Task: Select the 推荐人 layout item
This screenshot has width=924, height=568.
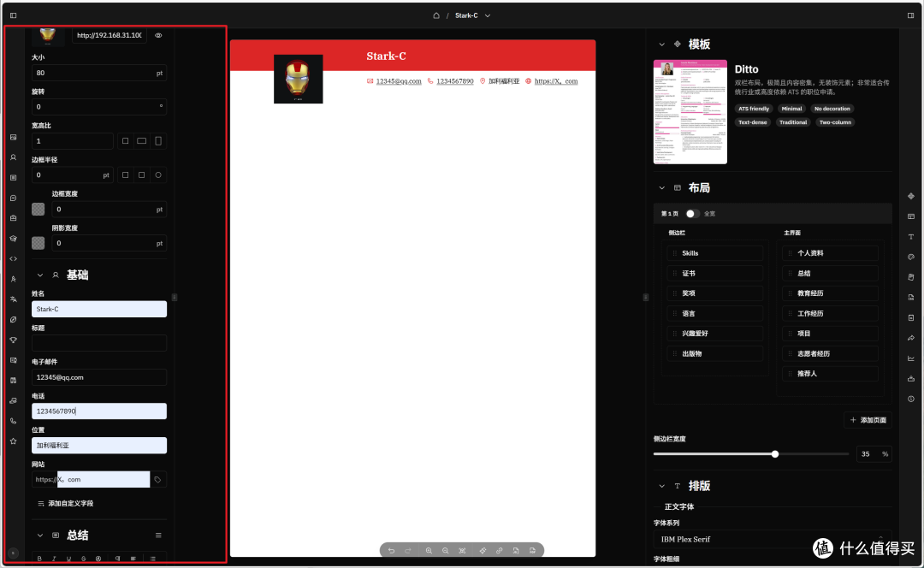Action: (830, 374)
